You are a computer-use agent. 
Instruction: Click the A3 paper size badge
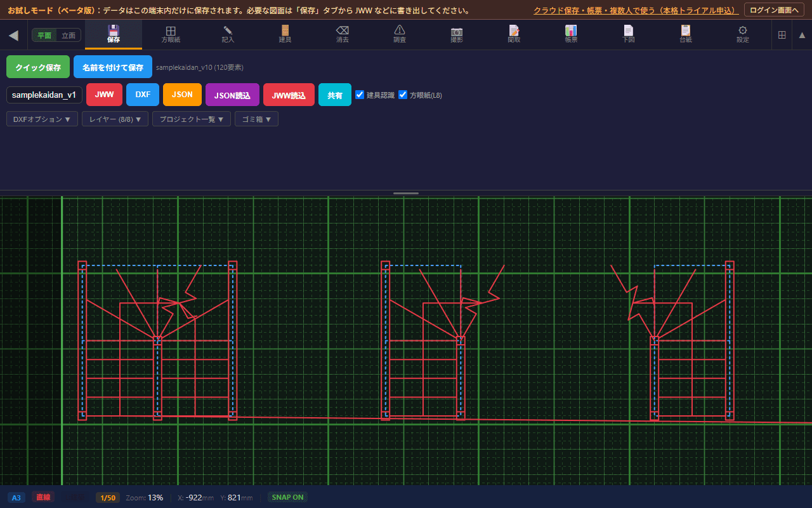(x=16, y=497)
